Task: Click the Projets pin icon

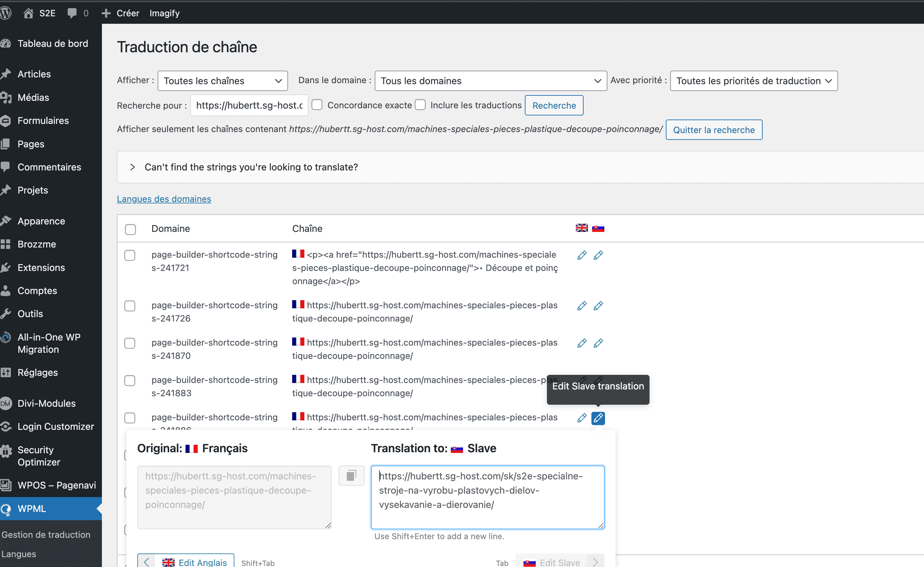Action: pyautogui.click(x=6, y=190)
